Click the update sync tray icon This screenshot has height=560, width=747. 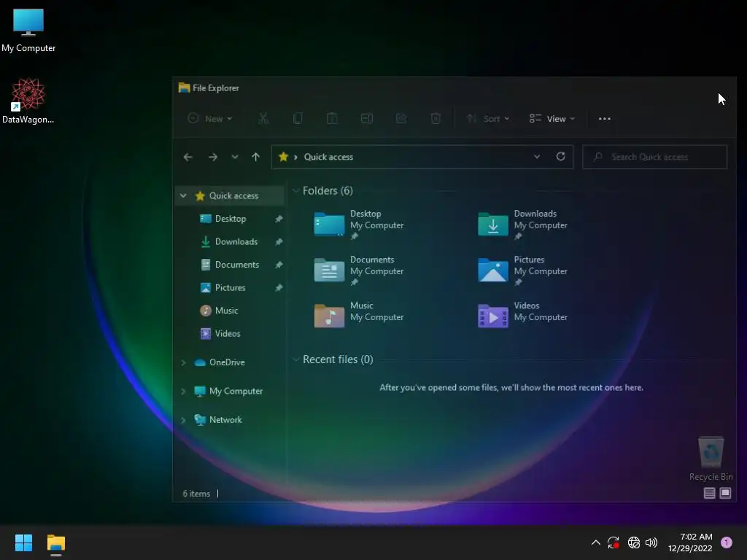pyautogui.click(x=613, y=542)
